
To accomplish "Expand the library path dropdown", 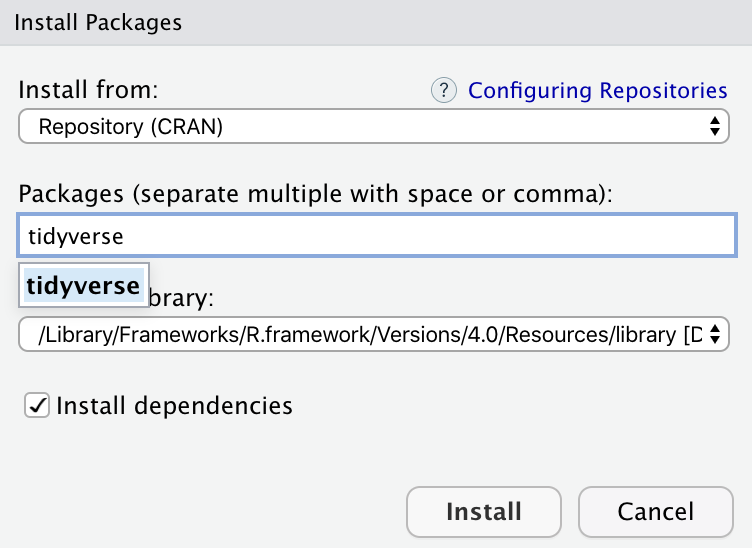I will pyautogui.click(x=372, y=336).
